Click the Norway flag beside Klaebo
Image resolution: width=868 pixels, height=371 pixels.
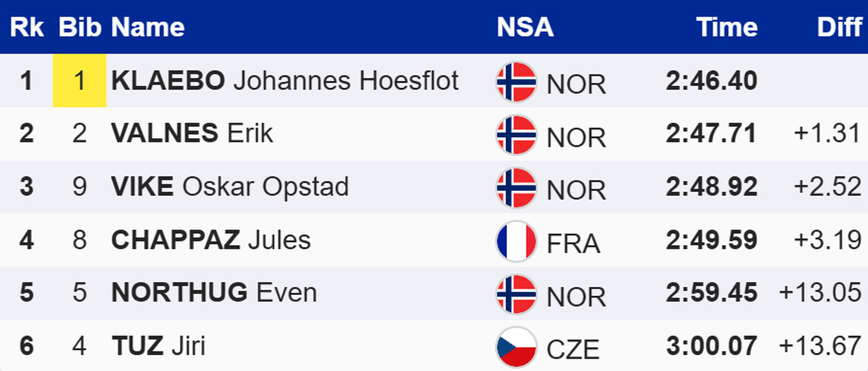516,82
